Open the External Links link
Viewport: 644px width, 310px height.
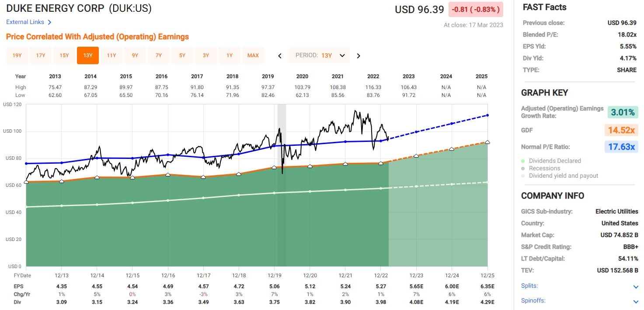[25, 22]
